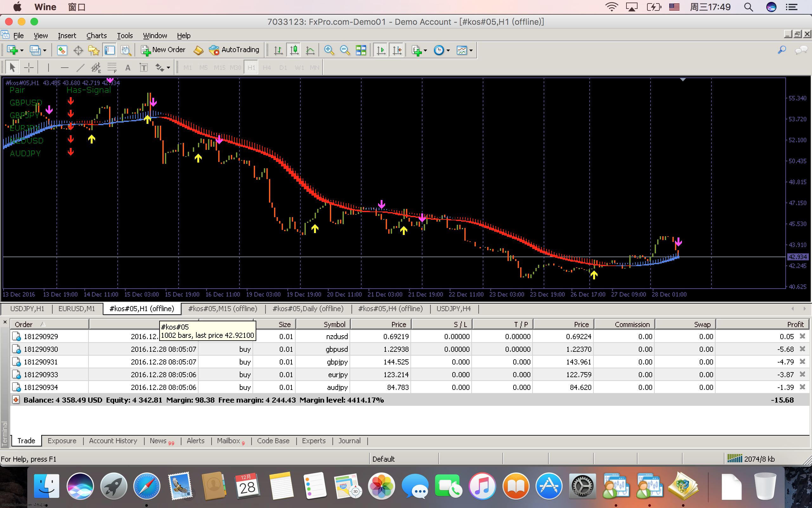The width and height of the screenshot is (812, 508).
Task: Open the Indicators list dropdown
Action: pyautogui.click(x=419, y=50)
